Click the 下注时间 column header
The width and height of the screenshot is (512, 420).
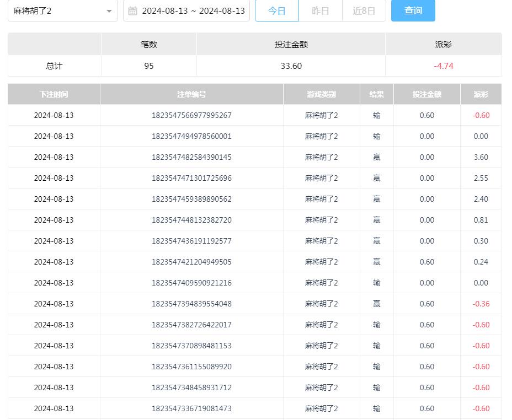coord(53,94)
